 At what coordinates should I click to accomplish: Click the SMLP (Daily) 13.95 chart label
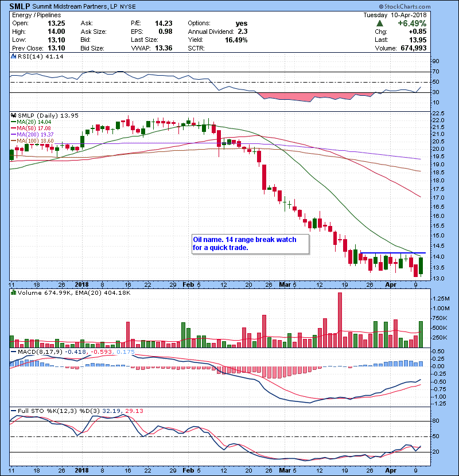pyautogui.click(x=48, y=116)
